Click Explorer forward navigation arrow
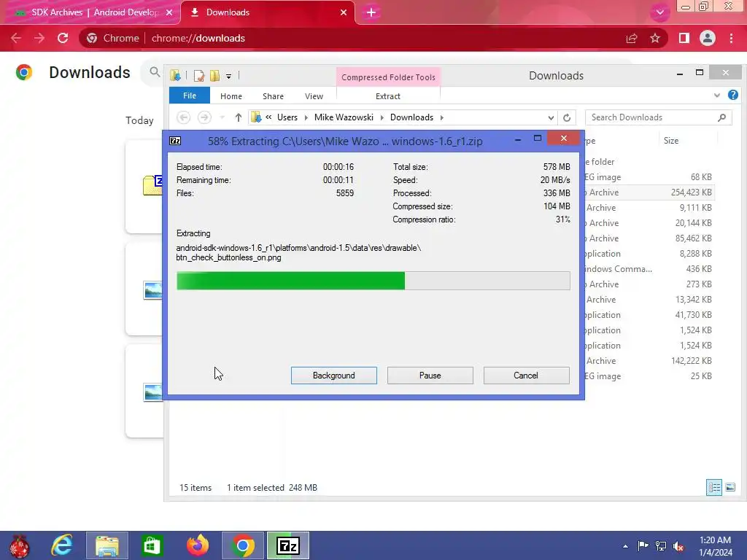Screen dimensions: 747x560 point(204,117)
